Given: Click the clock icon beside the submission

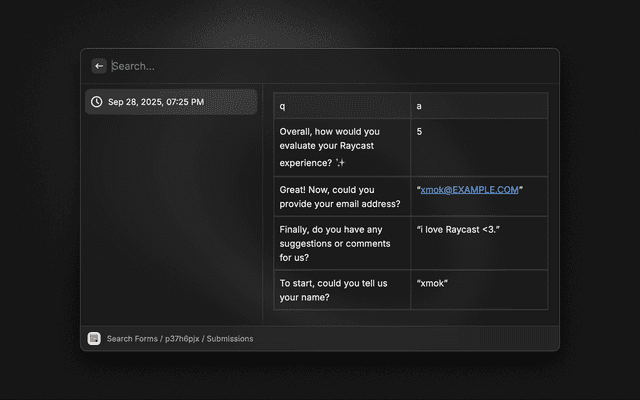Looking at the screenshot, I should coord(96,102).
